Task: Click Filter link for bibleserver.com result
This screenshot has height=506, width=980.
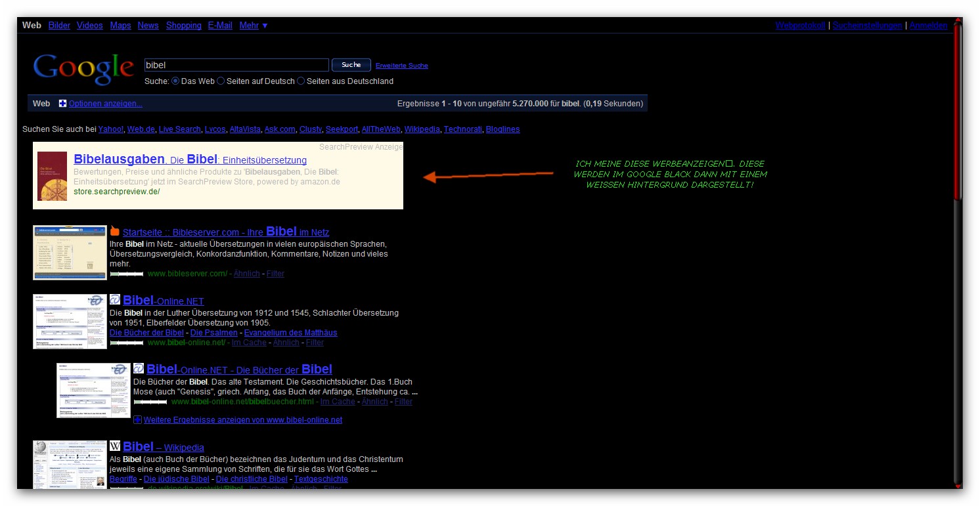Action: tap(275, 274)
